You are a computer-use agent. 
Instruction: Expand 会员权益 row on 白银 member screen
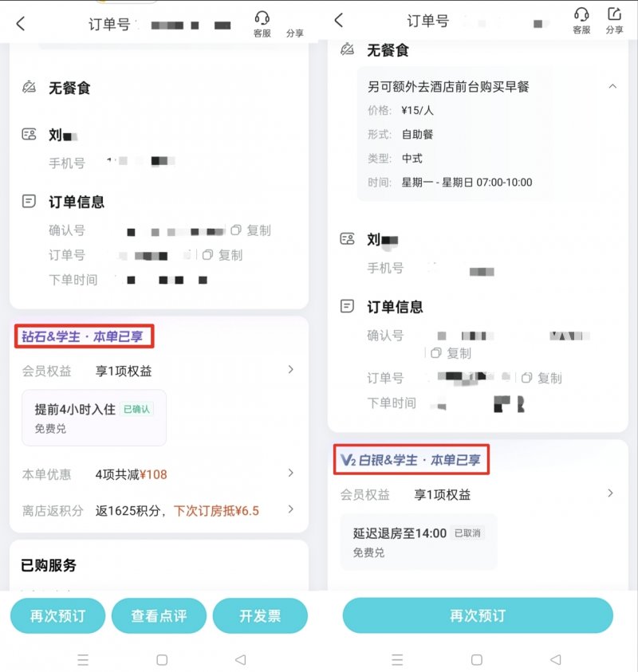(x=477, y=494)
